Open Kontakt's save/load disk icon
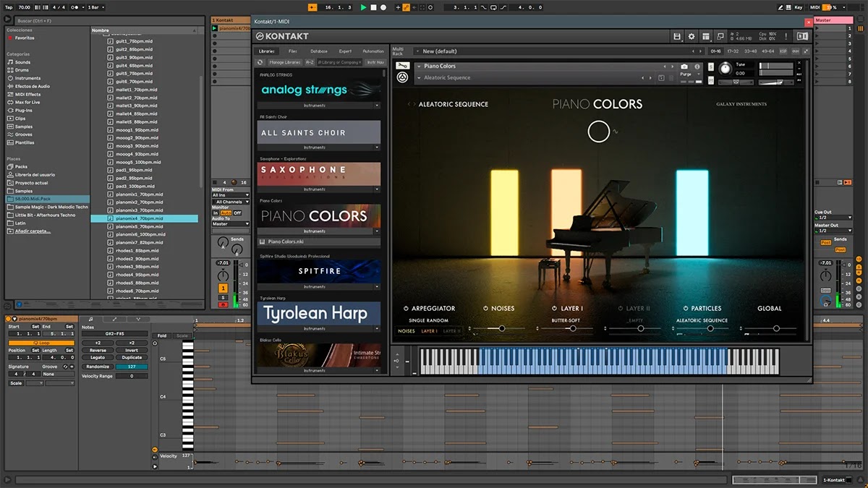868x488 pixels. (x=677, y=36)
